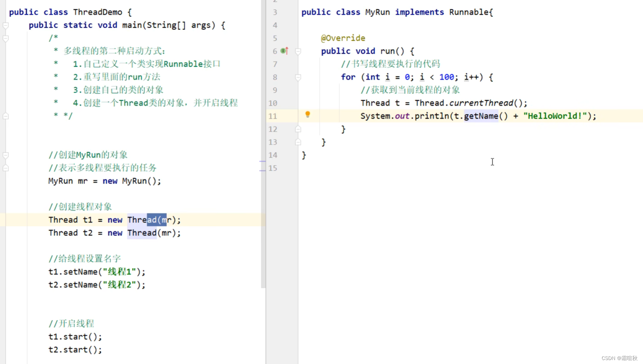Click the overriding-method arrow icon on line 6
The height and width of the screenshot is (364, 643).
pos(284,51)
